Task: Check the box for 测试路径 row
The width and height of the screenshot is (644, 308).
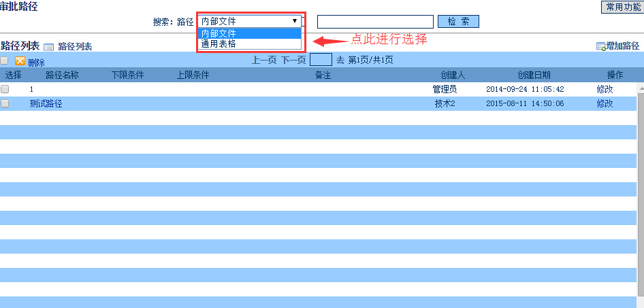Action: click(x=5, y=103)
